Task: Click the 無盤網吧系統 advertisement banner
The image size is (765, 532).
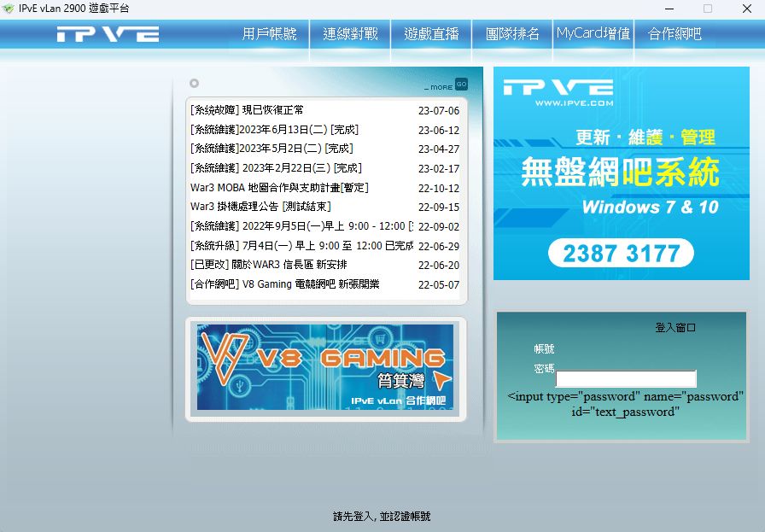Action: tap(621, 173)
